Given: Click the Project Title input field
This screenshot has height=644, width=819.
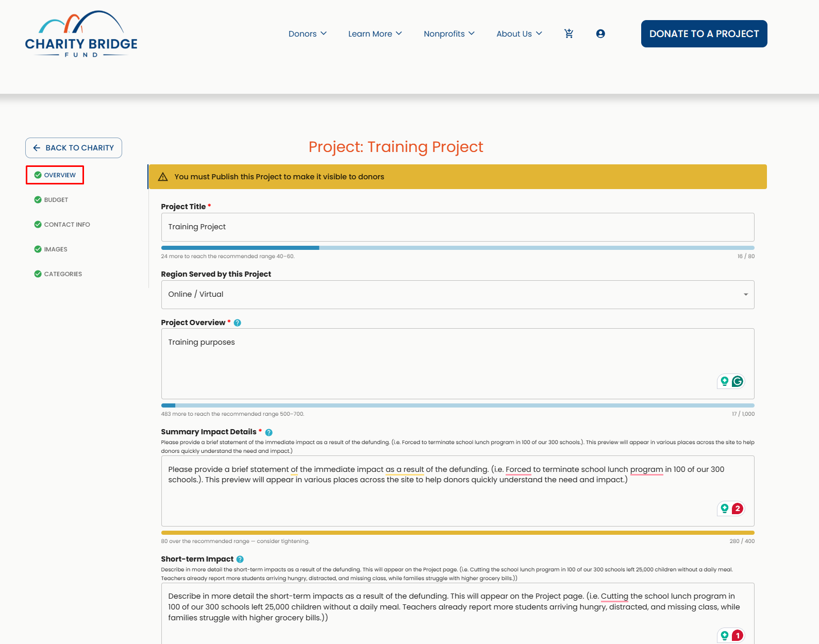Looking at the screenshot, I should (458, 227).
